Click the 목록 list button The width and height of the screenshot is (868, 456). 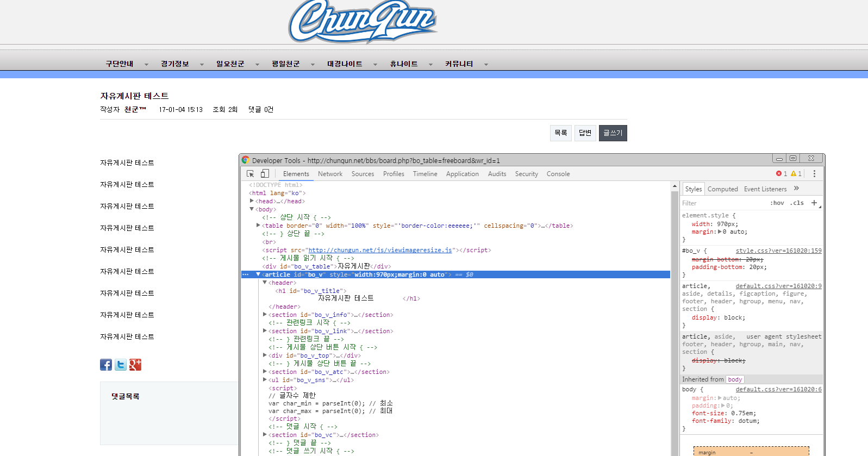click(561, 133)
